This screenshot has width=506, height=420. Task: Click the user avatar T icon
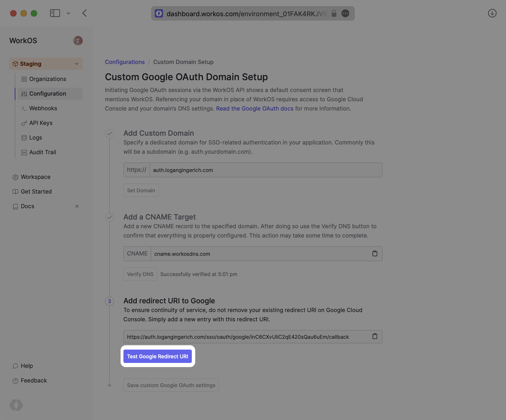(78, 41)
